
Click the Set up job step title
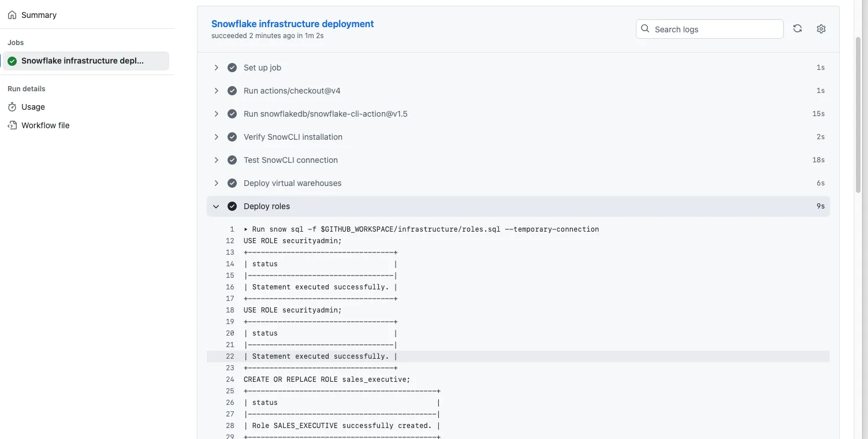click(262, 68)
